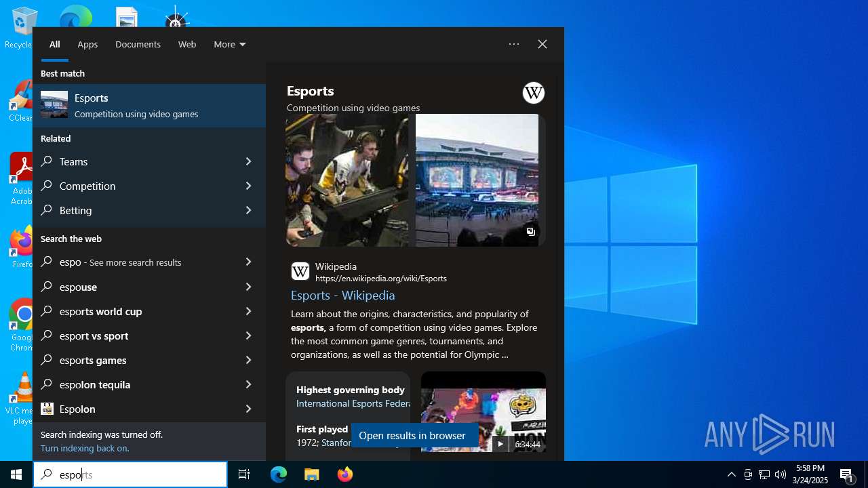The width and height of the screenshot is (868, 488).
Task: Expand the Teams related search arrow
Action: [248, 161]
